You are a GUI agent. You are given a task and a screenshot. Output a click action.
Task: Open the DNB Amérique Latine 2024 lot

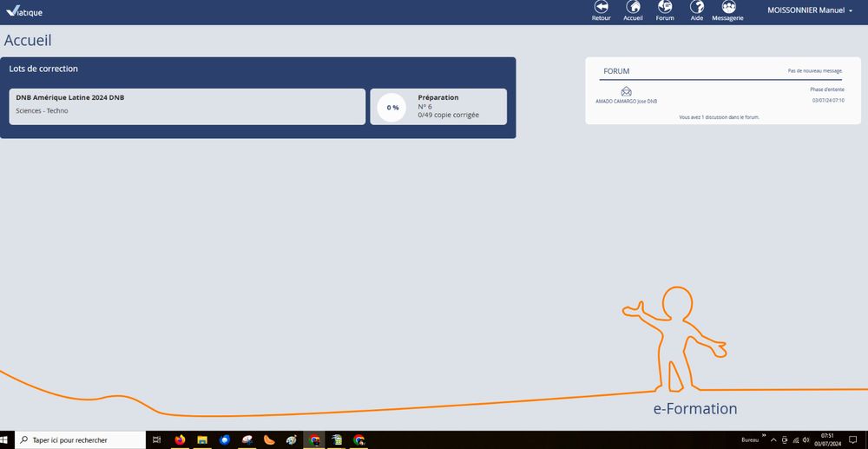(187, 107)
